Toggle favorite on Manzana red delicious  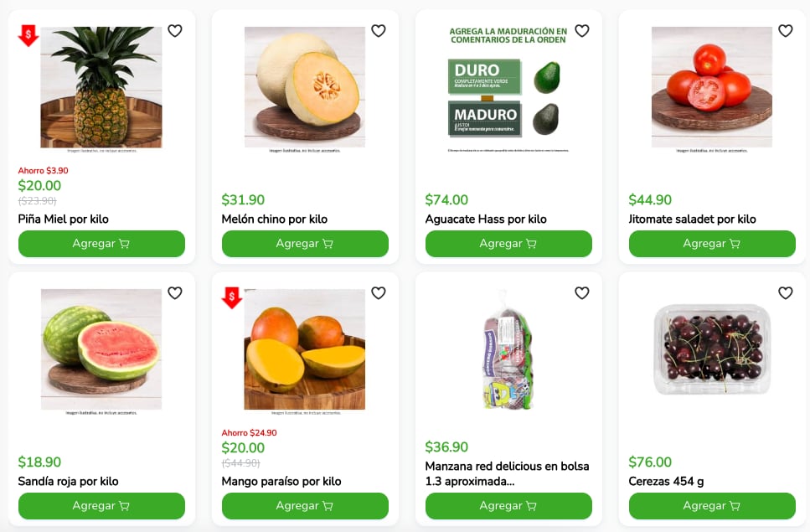(581, 293)
